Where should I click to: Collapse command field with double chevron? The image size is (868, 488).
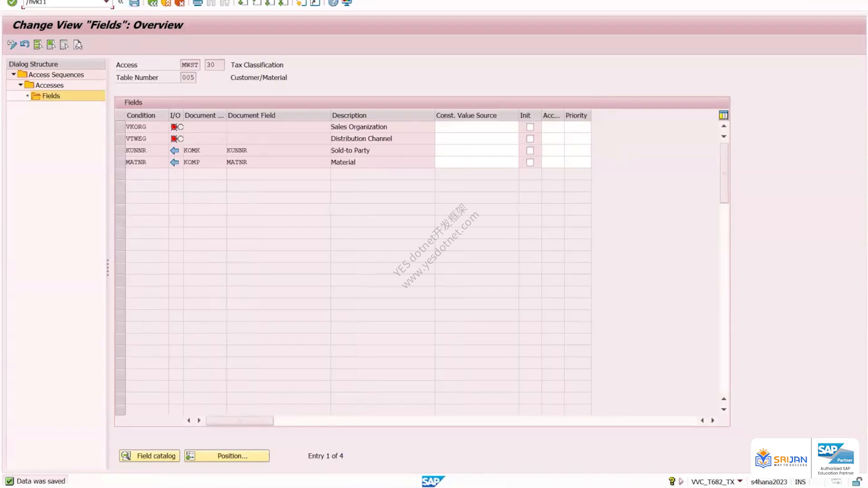121,3
